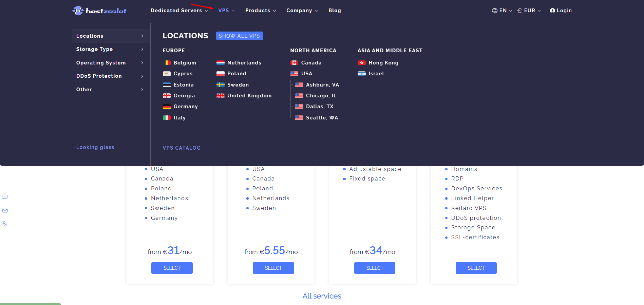Open the All services link
This screenshot has height=305, width=644.
point(322,296)
